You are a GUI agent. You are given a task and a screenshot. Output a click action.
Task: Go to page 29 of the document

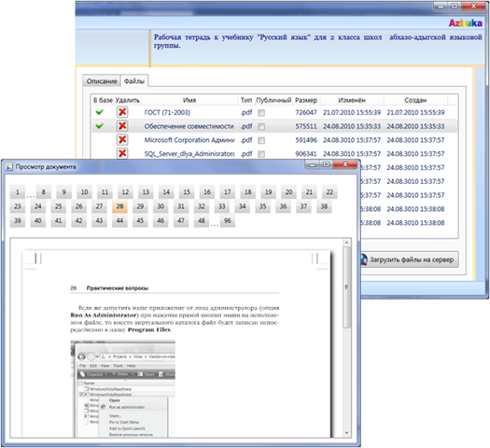140,206
